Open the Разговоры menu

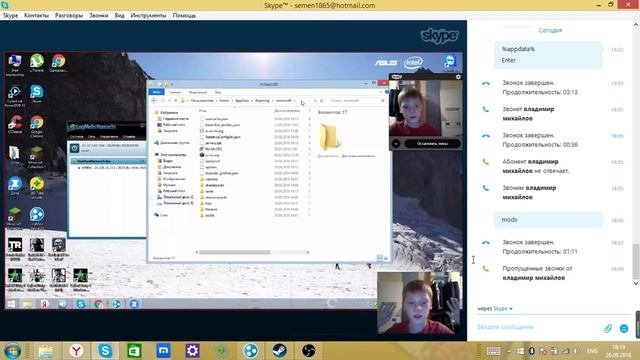69,16
